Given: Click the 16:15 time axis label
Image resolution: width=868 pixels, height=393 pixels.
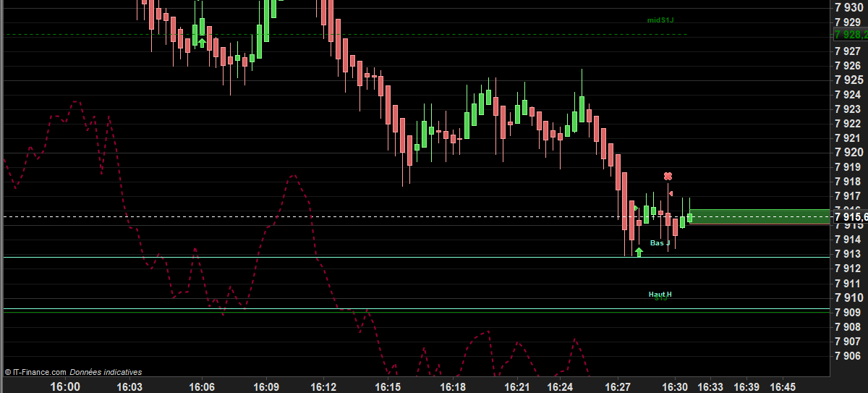Looking at the screenshot, I should (x=388, y=386).
